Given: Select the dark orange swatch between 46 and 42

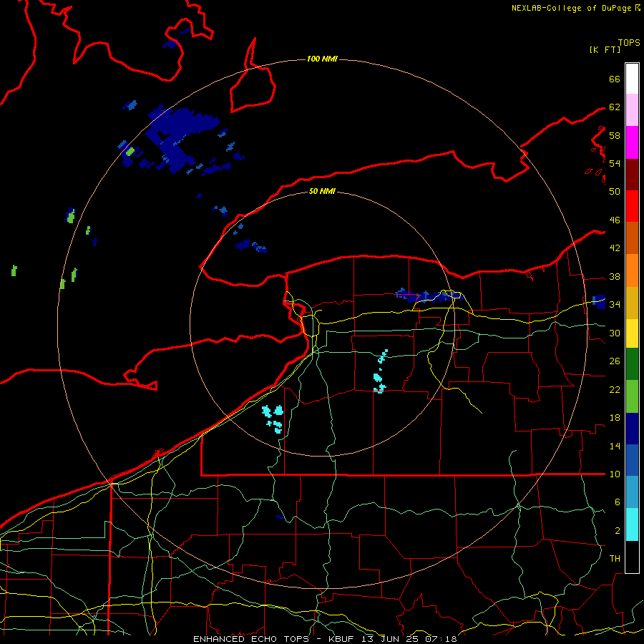Looking at the screenshot, I should pyautogui.click(x=632, y=238).
